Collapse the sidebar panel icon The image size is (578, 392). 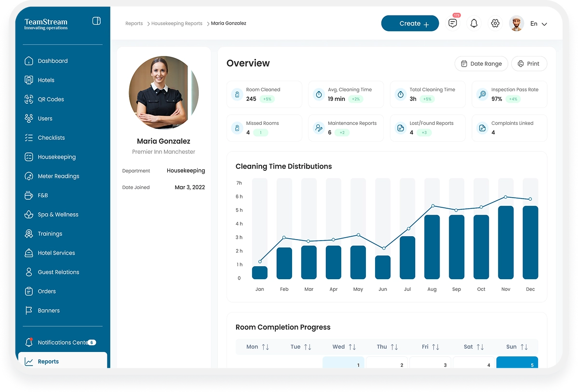tap(96, 21)
